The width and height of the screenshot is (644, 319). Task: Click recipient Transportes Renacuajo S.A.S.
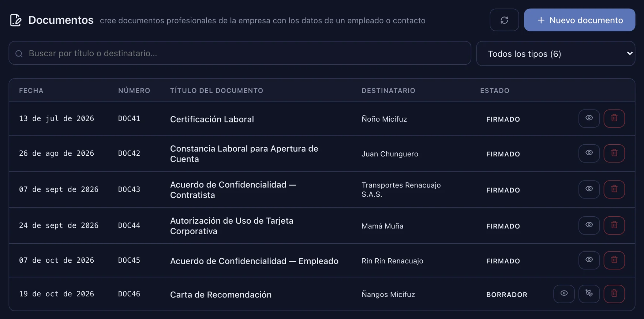401,190
